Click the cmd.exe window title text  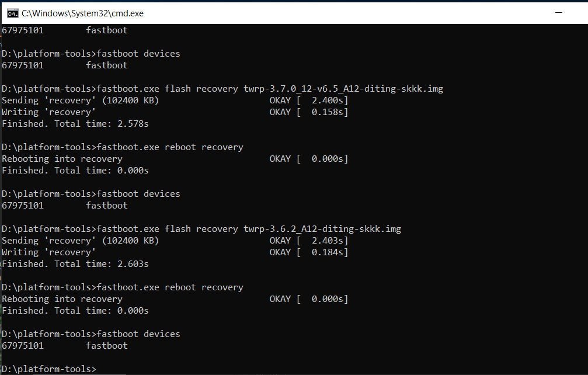click(82, 13)
